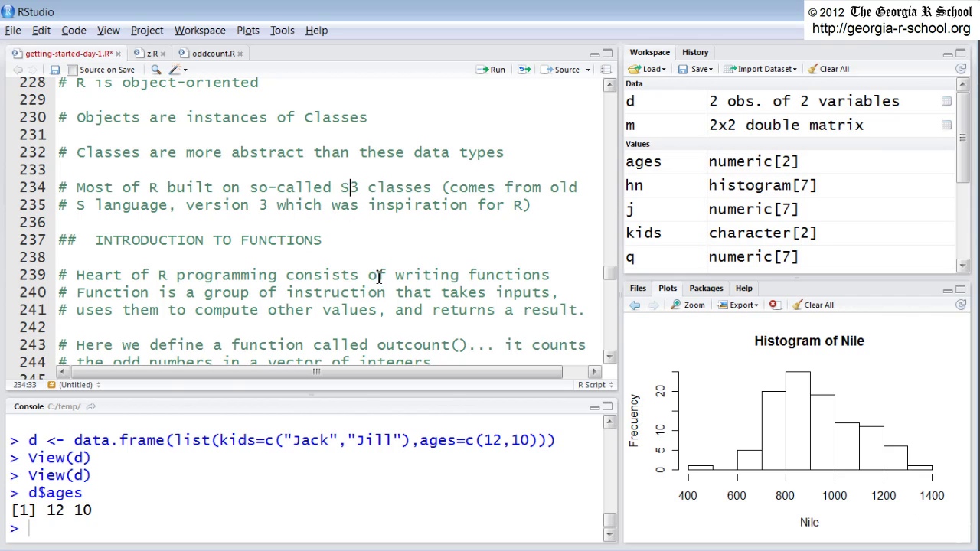Open the Workspace menu
Image resolution: width=980 pixels, height=551 pixels.
tap(200, 31)
